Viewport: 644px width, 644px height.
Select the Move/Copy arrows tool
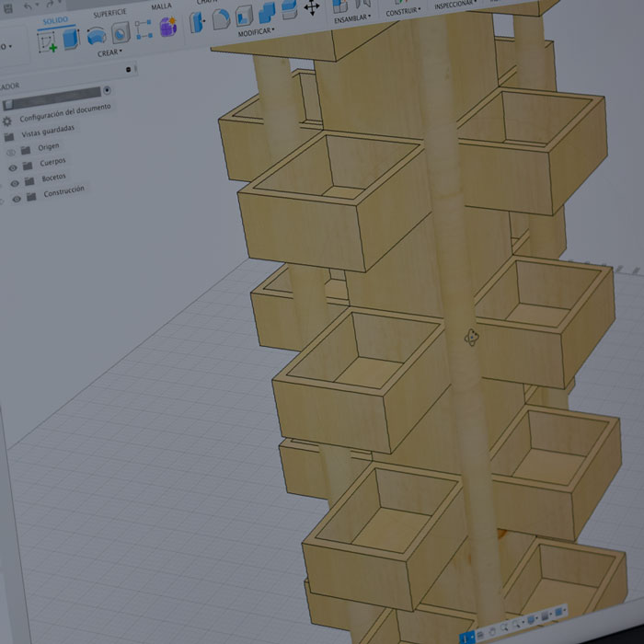pos(312,7)
